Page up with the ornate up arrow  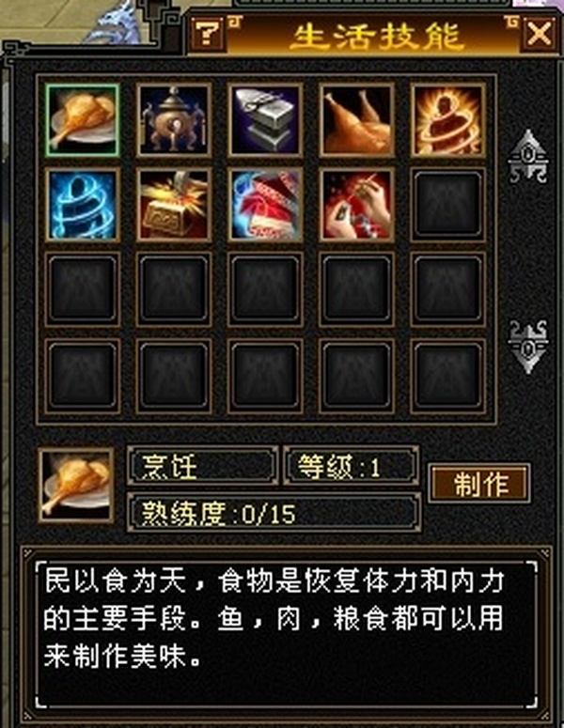(527, 157)
